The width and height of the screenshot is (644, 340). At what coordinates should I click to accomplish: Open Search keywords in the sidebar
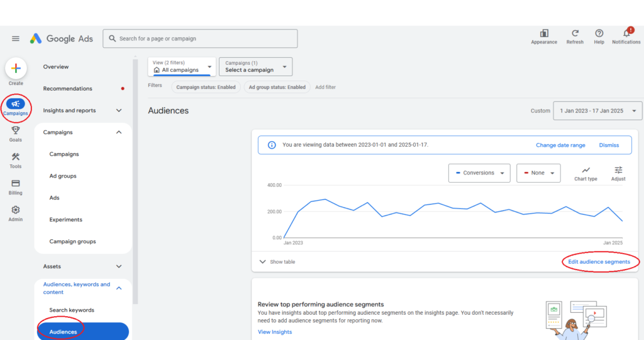[72, 310]
